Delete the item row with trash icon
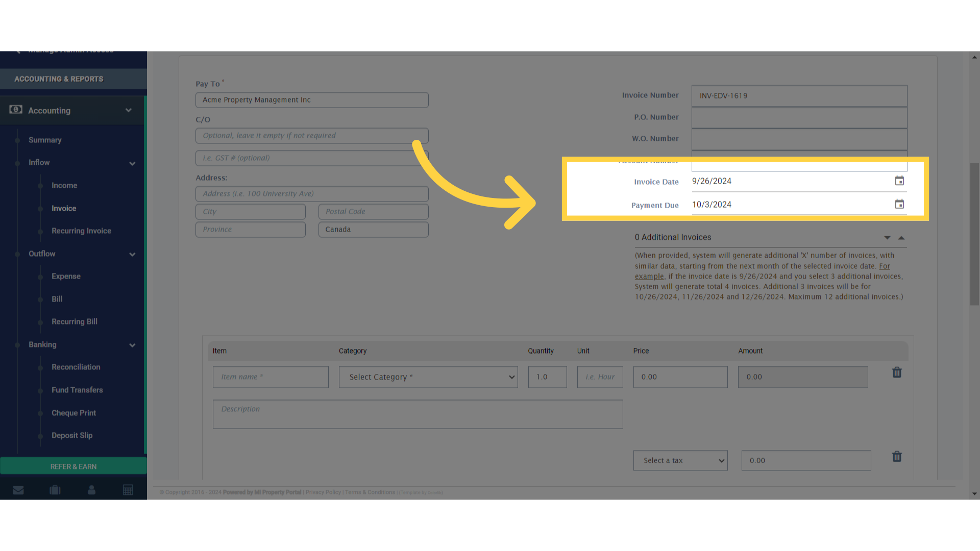980x551 pixels. pos(897,372)
